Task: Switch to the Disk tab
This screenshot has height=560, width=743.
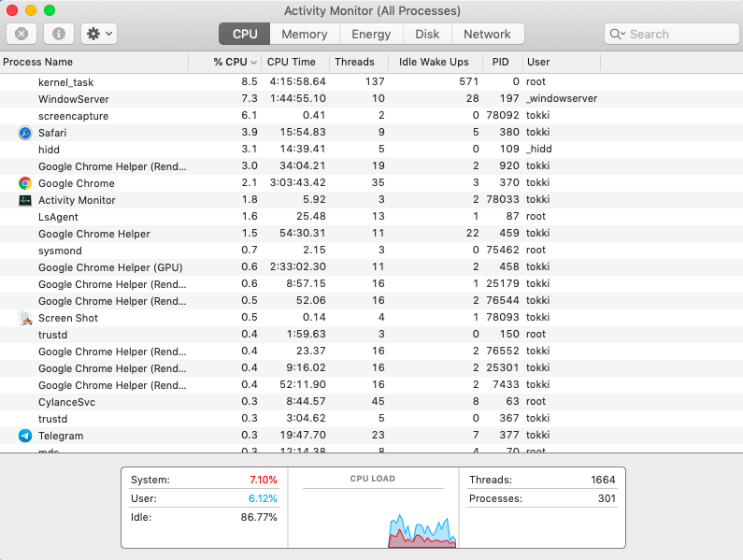Action: coord(427,34)
